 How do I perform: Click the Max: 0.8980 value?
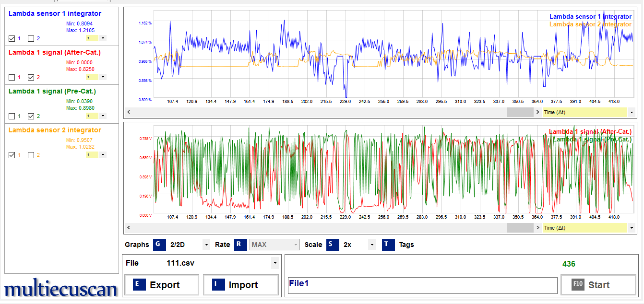[80, 108]
